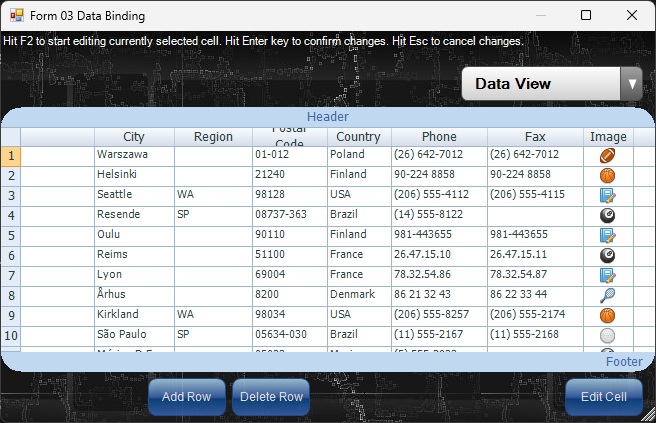
Task: Select the postal code cell 08737-363
Action: click(x=289, y=215)
